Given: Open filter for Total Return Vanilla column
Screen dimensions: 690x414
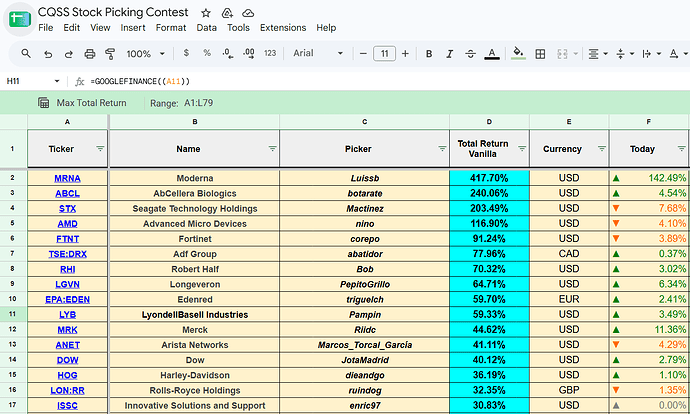Looking at the screenshot, I should click(x=522, y=149).
